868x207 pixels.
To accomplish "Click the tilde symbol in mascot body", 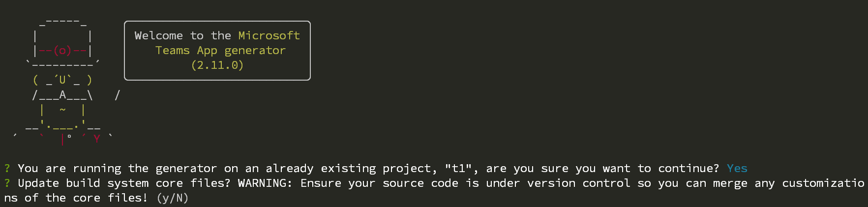I will tap(62, 110).
